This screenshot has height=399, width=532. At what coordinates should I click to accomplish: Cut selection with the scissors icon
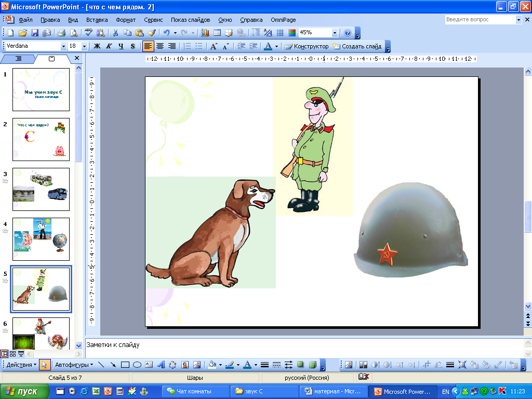click(x=116, y=33)
